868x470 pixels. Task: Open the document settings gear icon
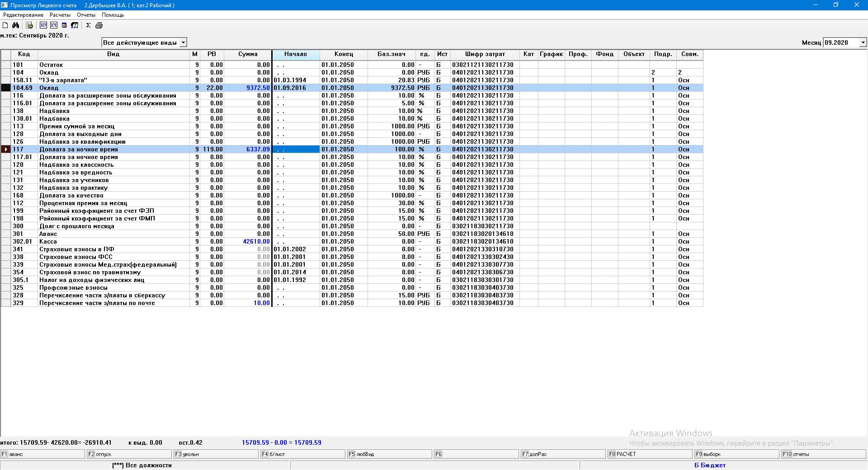click(x=29, y=25)
